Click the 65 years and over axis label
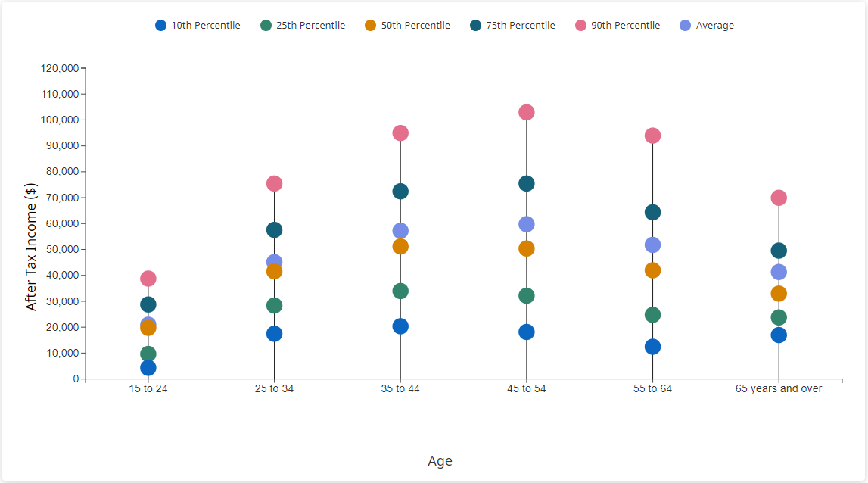Screen dimensions: 868x483 (x=779, y=388)
